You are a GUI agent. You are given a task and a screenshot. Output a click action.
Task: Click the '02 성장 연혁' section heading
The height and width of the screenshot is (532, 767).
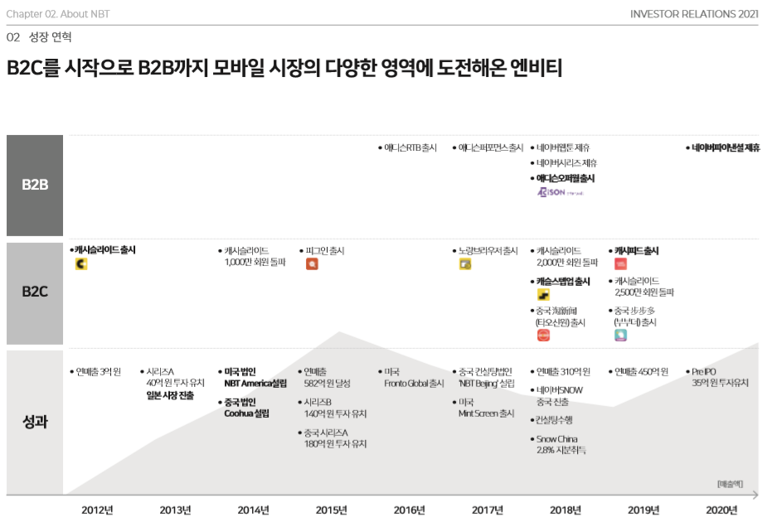click(39, 37)
